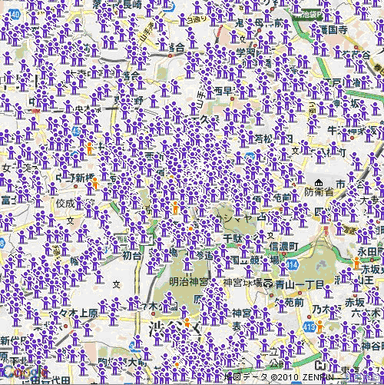Click the route 413 road shield
This screenshot has width=384, height=385.
[x=309, y=328]
